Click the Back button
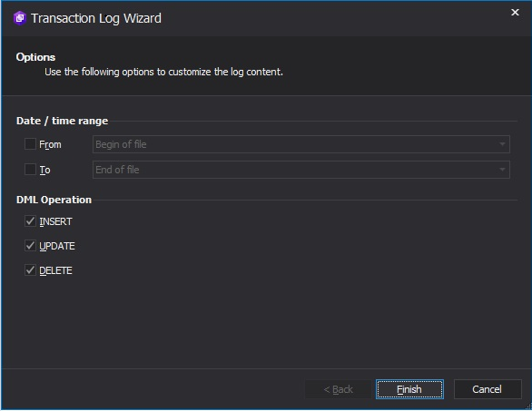532x411 pixels. (338, 389)
